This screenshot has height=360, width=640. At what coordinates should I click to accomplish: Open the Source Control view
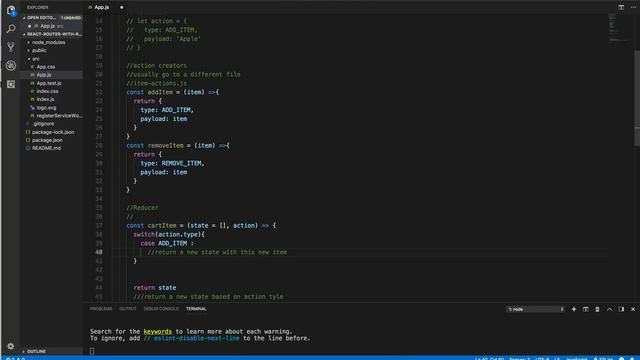pyautogui.click(x=11, y=47)
